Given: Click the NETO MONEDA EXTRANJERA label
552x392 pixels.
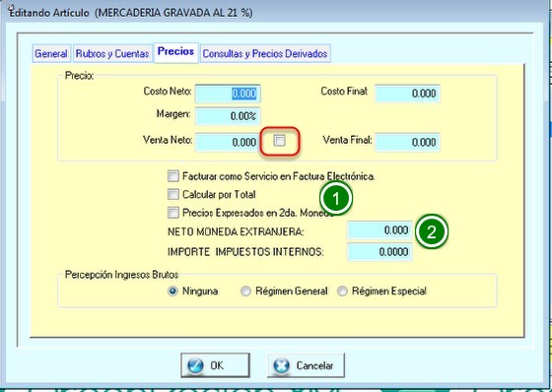Looking at the screenshot, I should (237, 231).
